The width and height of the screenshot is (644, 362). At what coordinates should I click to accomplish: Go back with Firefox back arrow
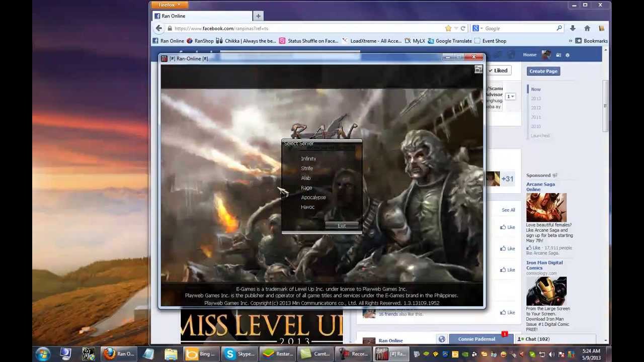pos(159,29)
